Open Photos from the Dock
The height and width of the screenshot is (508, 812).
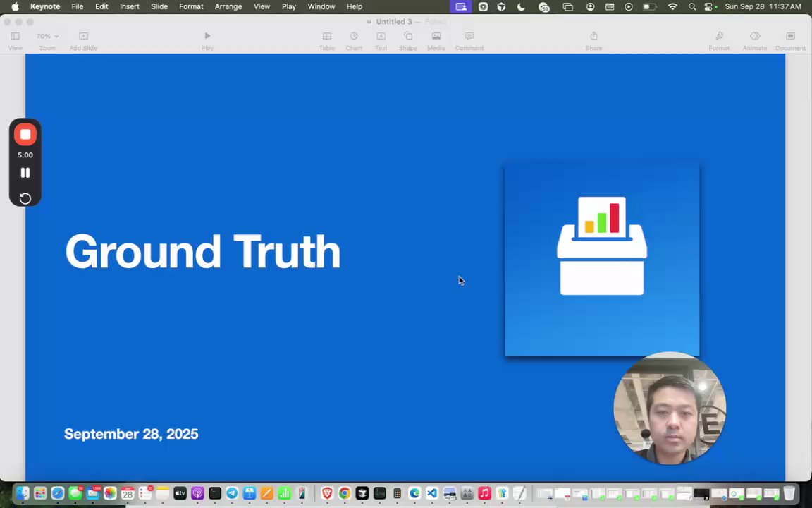[x=110, y=493]
